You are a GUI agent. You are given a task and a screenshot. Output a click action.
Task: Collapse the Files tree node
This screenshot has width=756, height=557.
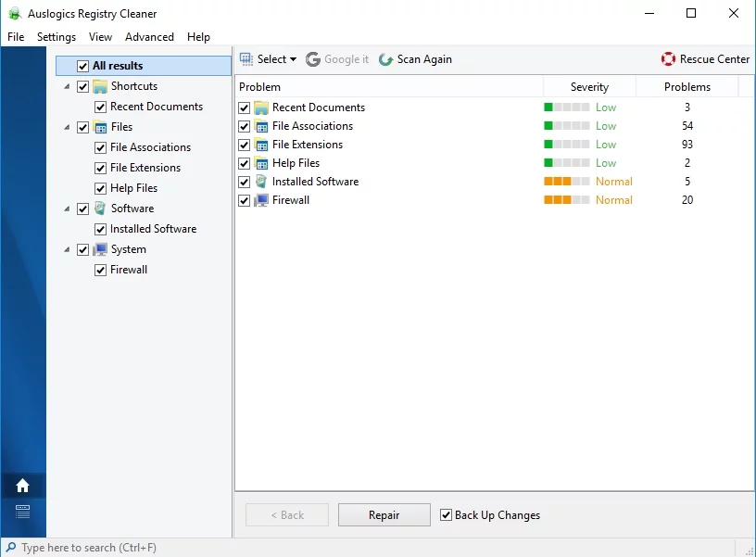67,128
